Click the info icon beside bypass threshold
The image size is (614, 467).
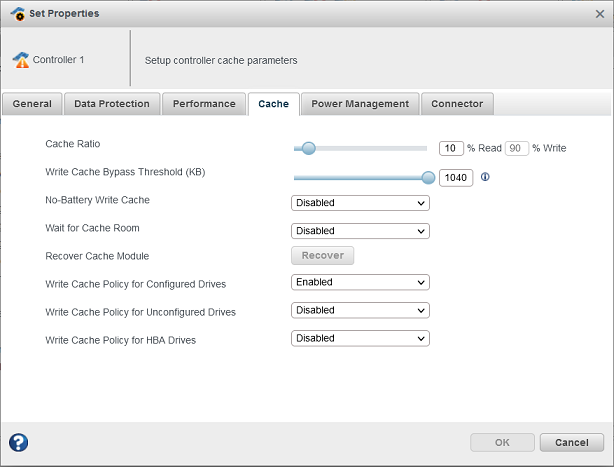[x=486, y=177]
